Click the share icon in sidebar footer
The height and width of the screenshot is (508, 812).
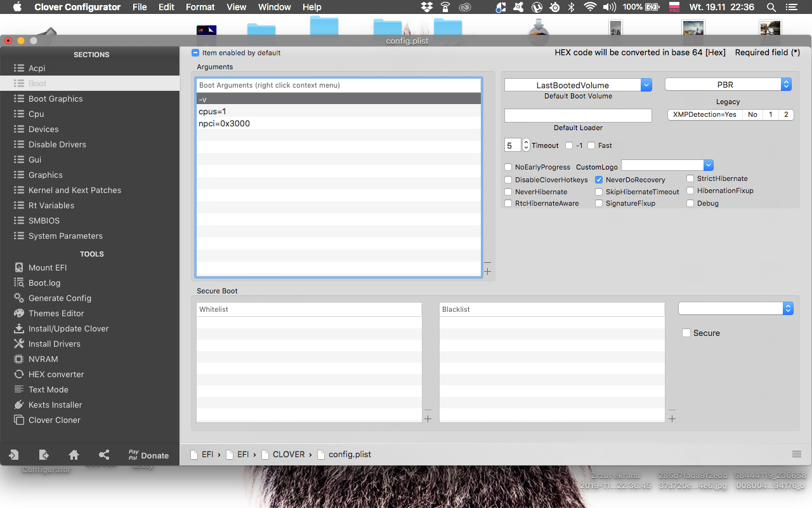(x=104, y=455)
